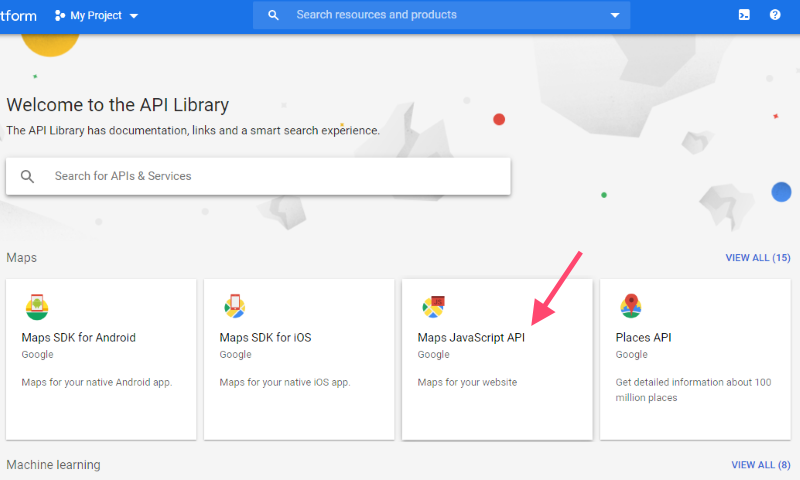
Task: Click the project hexagon dots icon
Action: tap(60, 15)
